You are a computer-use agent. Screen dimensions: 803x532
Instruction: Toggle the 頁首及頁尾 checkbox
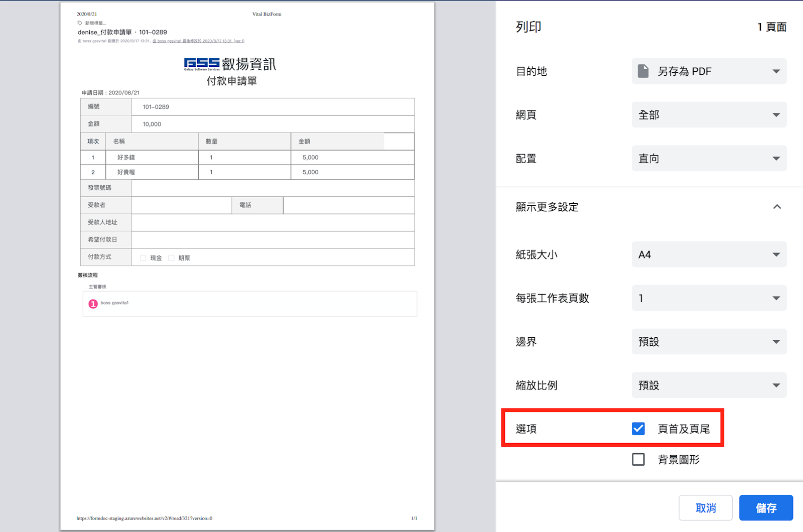click(x=638, y=429)
